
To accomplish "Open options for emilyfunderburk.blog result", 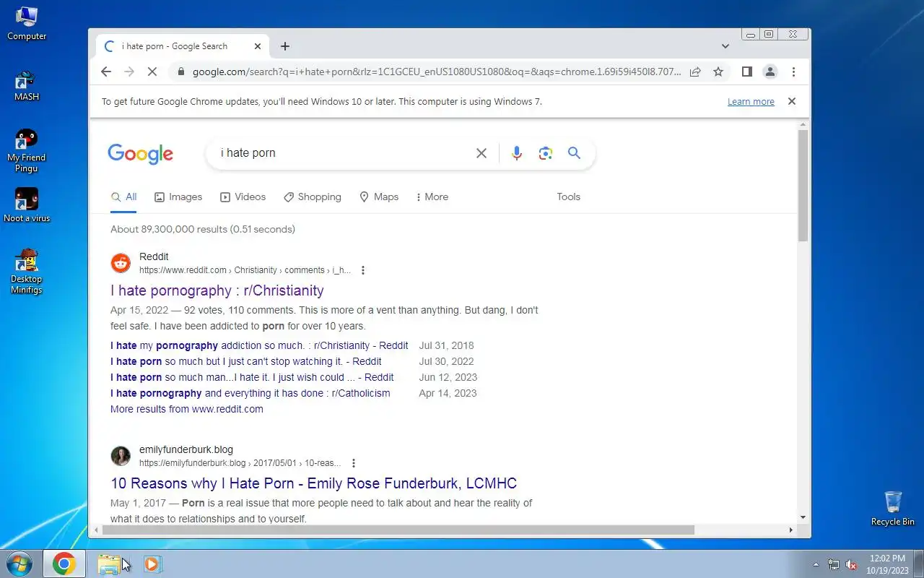I will [x=353, y=463].
